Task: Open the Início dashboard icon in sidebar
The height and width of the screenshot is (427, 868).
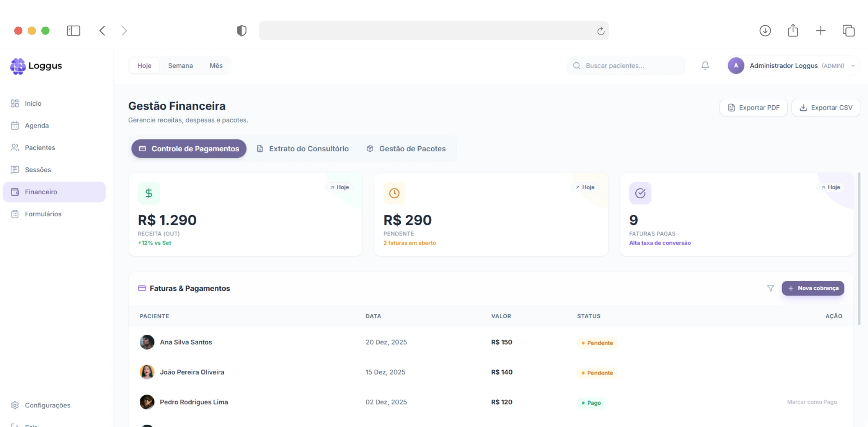Action: (15, 103)
